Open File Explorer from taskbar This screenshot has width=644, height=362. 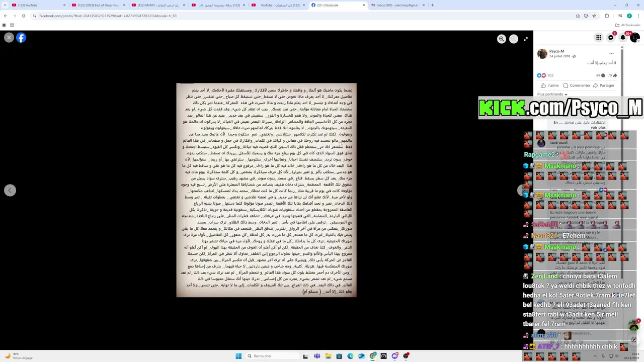(x=328, y=356)
